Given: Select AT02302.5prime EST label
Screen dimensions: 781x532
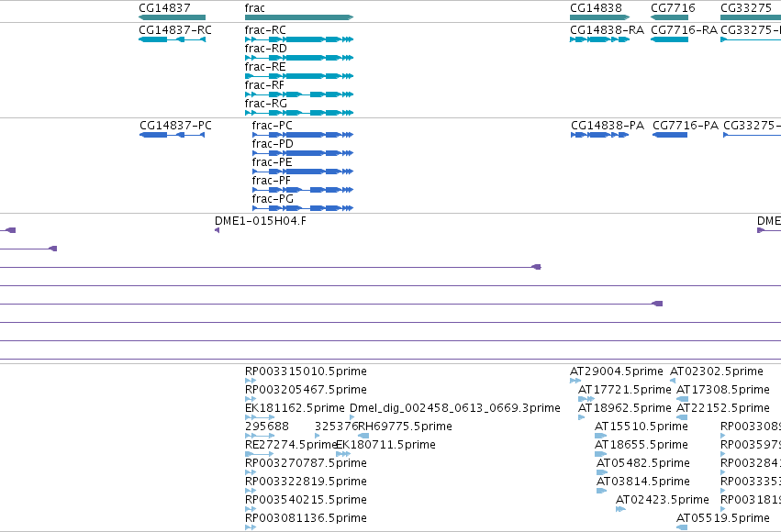Looking at the screenshot, I should coord(716,371).
